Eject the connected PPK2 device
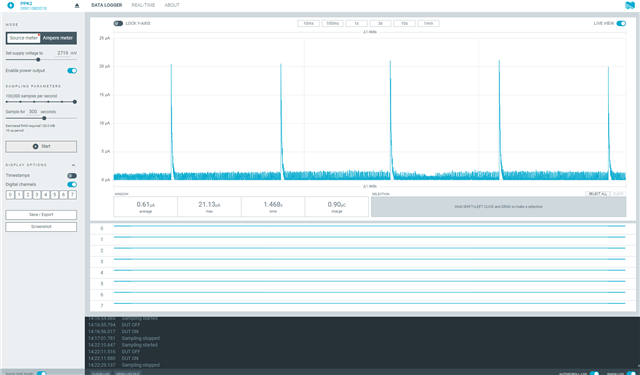Image resolution: width=640 pixels, height=375 pixels. (x=77, y=6)
